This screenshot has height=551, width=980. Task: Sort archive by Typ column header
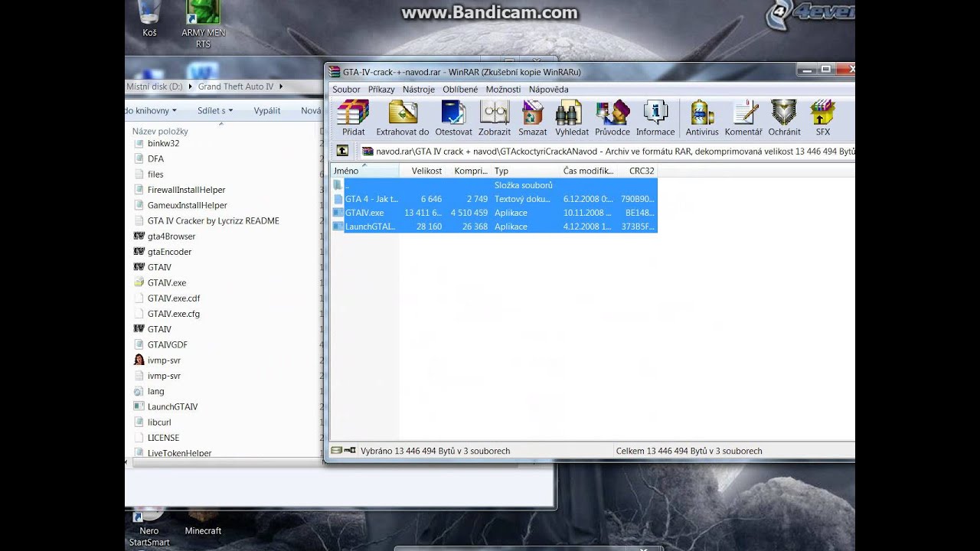click(525, 171)
